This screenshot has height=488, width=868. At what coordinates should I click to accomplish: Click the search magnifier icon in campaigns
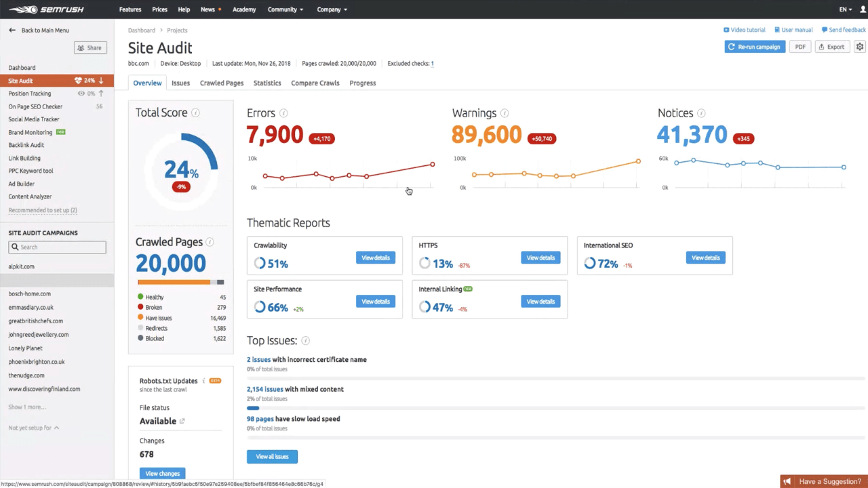click(x=14, y=247)
